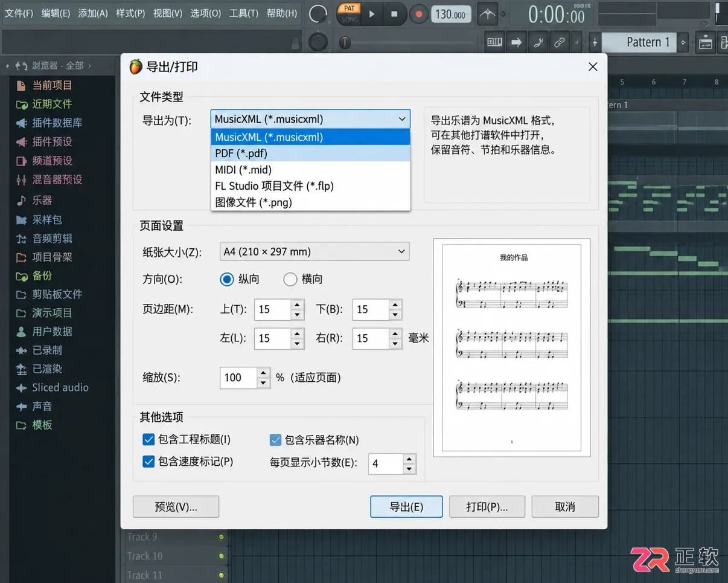Switch to SONG mode
The width and height of the screenshot is (728, 583).
[350, 19]
